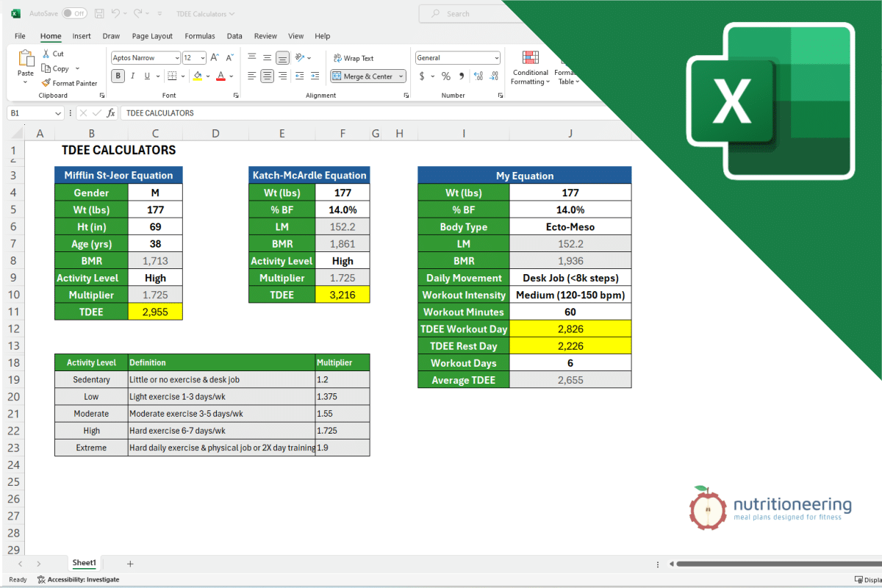Expand the Paste options arrow

26,82
